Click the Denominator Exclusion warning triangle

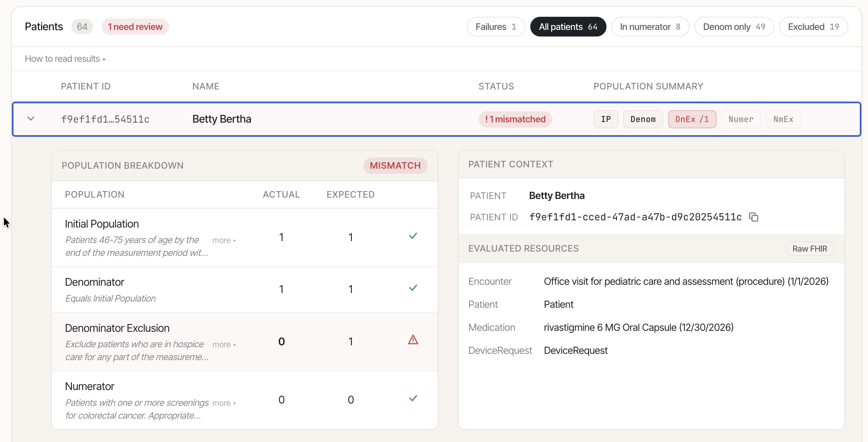[413, 339]
